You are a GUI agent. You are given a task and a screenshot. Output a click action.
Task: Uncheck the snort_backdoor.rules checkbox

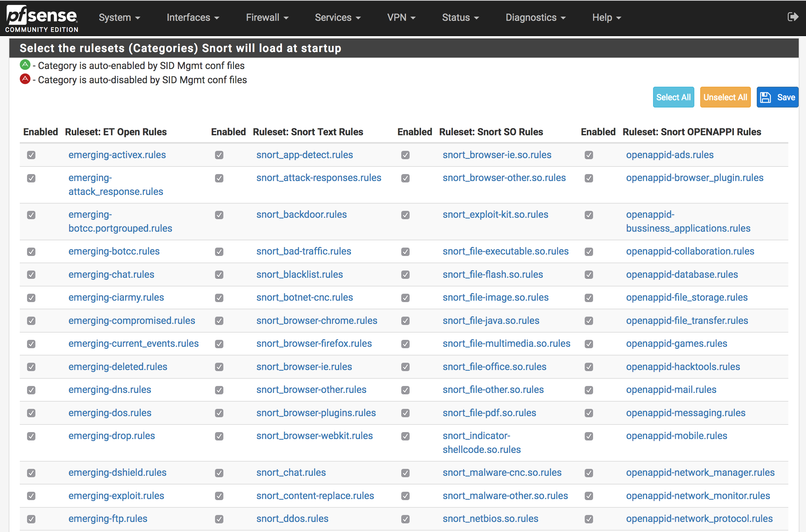[x=219, y=215]
